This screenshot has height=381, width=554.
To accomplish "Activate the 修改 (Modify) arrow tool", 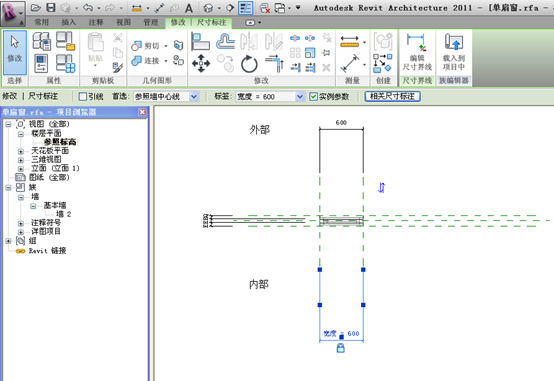I will (x=14, y=52).
